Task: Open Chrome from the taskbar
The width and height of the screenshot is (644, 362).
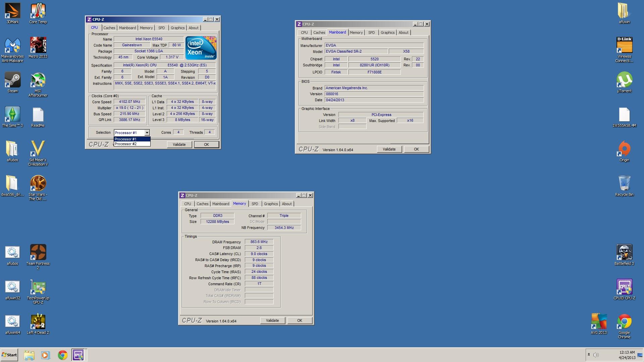Action: (x=62, y=355)
